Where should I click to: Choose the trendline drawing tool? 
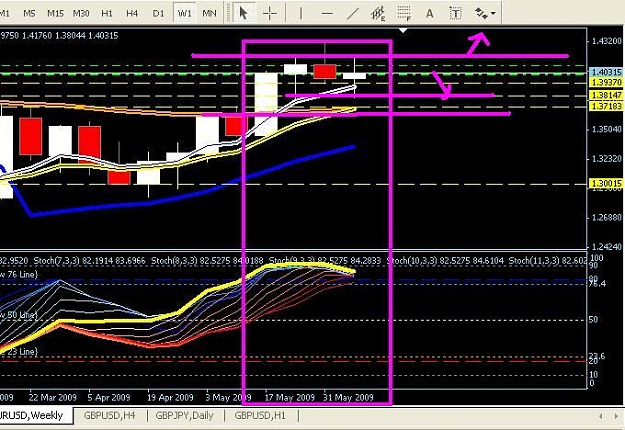(x=352, y=14)
